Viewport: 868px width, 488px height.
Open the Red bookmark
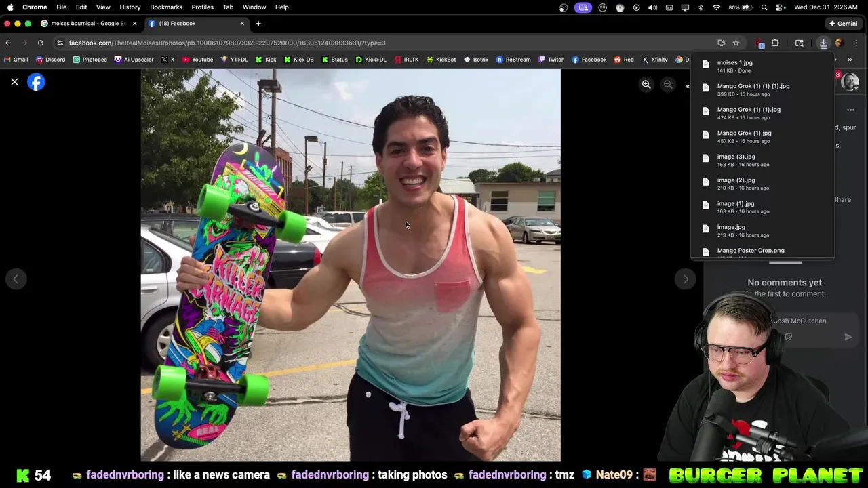point(624,60)
